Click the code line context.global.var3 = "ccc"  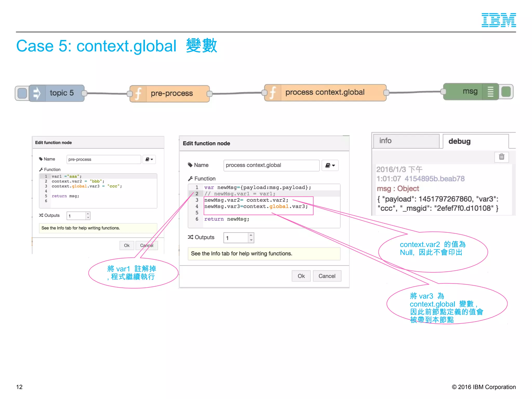coord(87,186)
